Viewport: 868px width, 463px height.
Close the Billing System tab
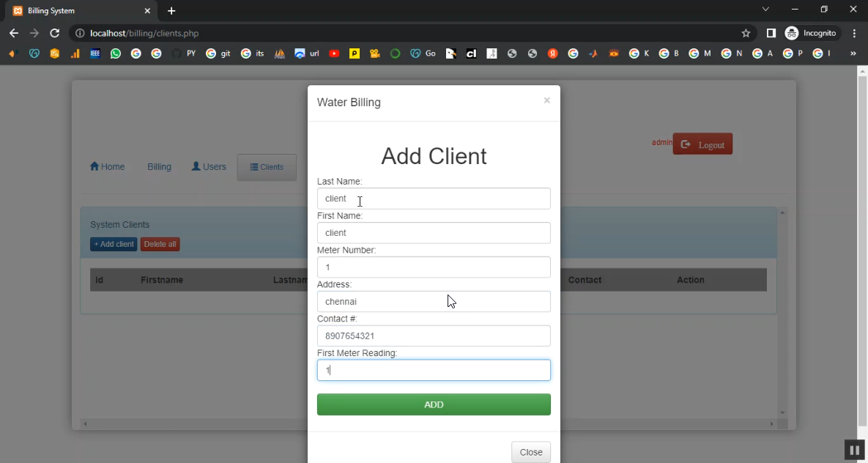[x=147, y=10]
